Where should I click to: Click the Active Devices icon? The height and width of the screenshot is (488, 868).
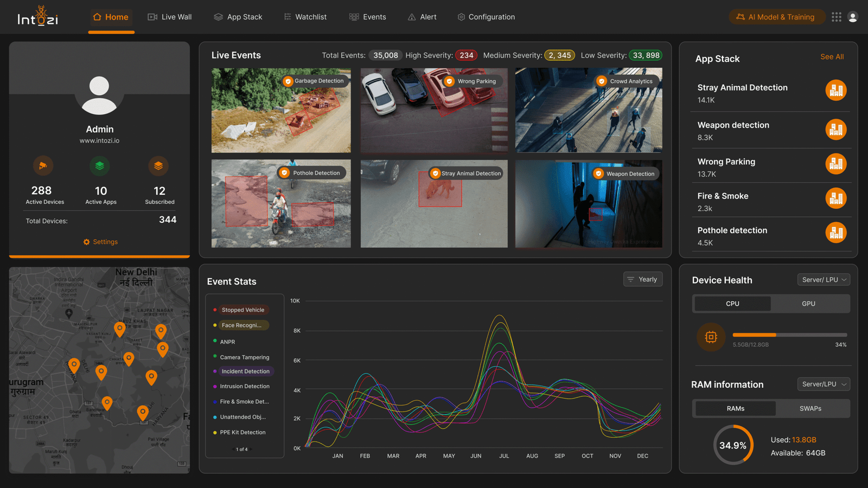[x=43, y=166]
